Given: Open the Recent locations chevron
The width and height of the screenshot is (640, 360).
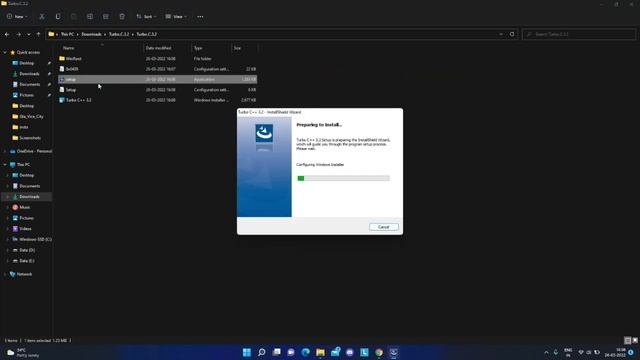Looking at the screenshot, I should coord(29,34).
